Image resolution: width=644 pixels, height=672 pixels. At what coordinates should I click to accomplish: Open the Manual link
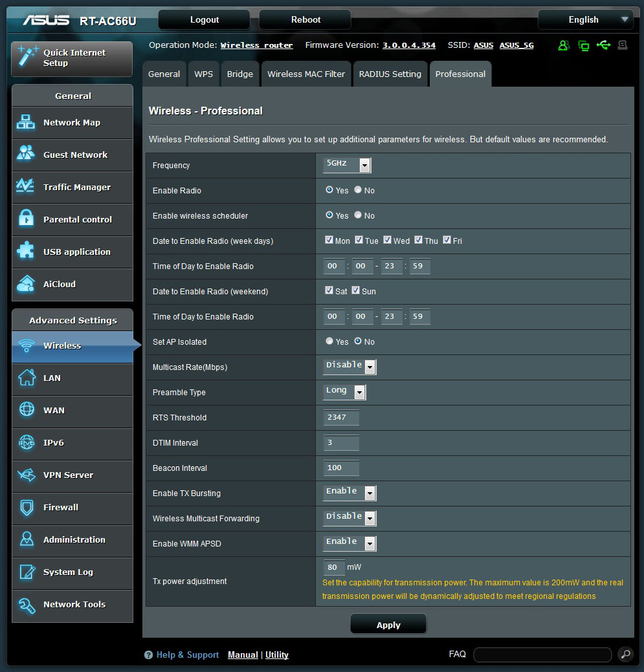243,655
